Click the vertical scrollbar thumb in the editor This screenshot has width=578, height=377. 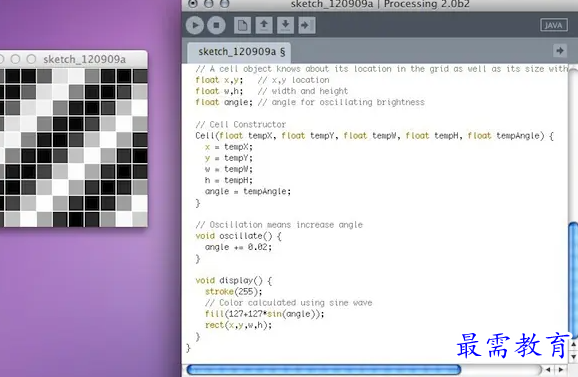coord(573,279)
